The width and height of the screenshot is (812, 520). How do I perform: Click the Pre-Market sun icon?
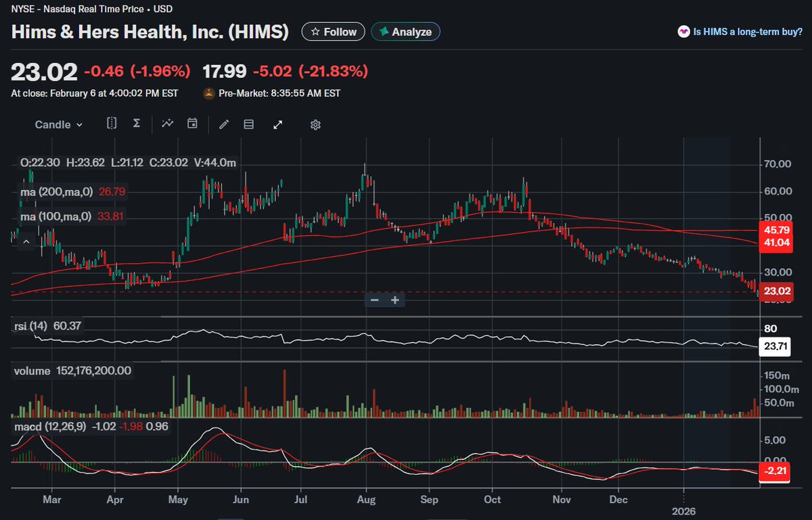209,93
